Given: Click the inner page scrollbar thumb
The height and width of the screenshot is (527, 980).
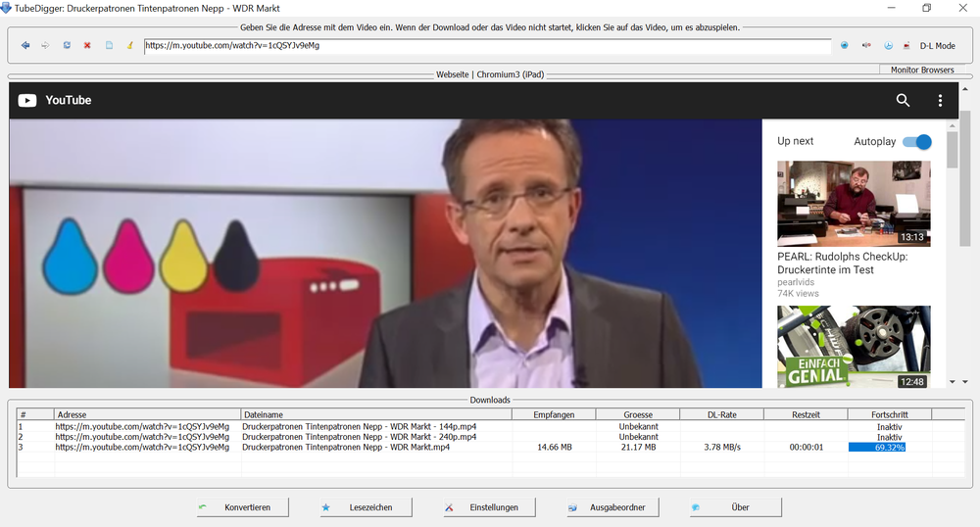Looking at the screenshot, I should point(953,150).
